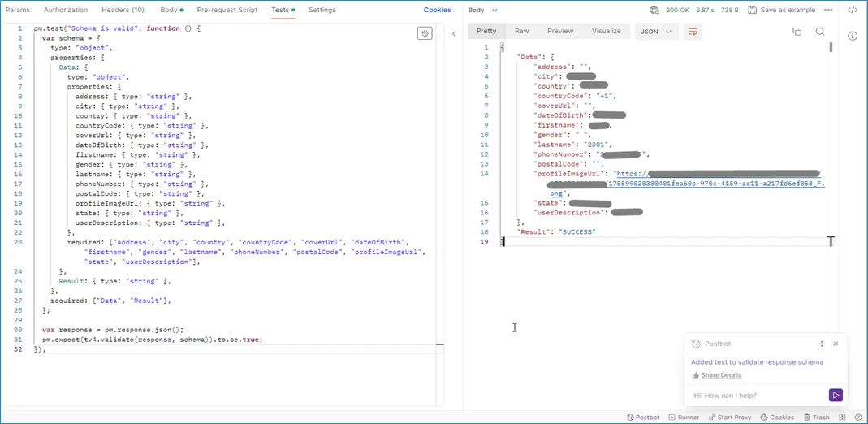868x424 pixels.
Task: Select the Raw response view
Action: point(521,32)
